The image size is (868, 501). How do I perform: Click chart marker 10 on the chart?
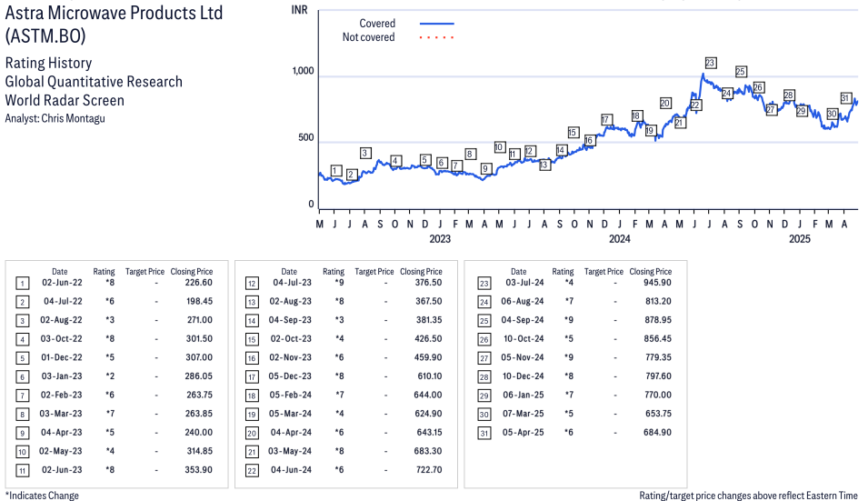[x=499, y=146]
